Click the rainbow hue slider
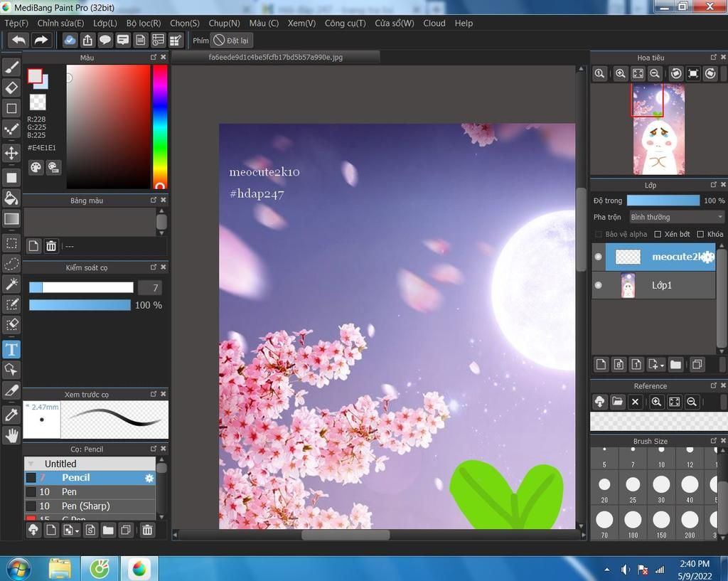The image size is (728, 581). point(160,127)
